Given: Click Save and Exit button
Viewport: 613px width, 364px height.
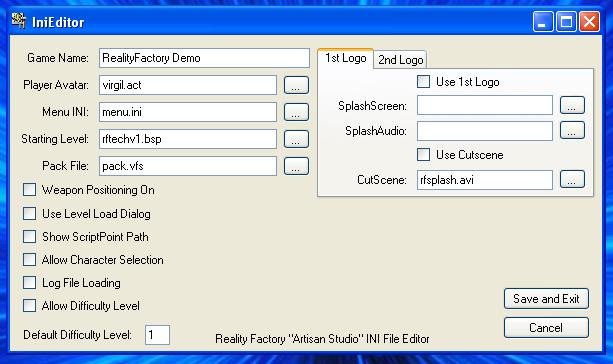Looking at the screenshot, I should (x=546, y=299).
